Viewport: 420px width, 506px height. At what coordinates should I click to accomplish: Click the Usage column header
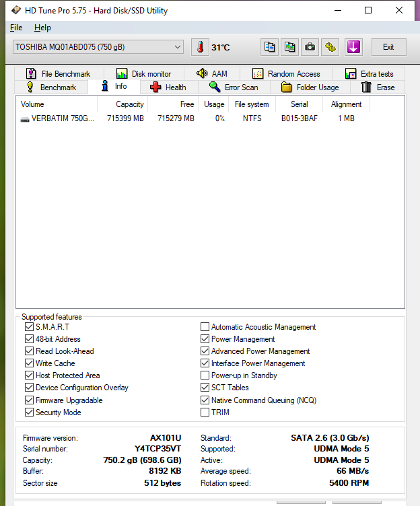point(214,104)
